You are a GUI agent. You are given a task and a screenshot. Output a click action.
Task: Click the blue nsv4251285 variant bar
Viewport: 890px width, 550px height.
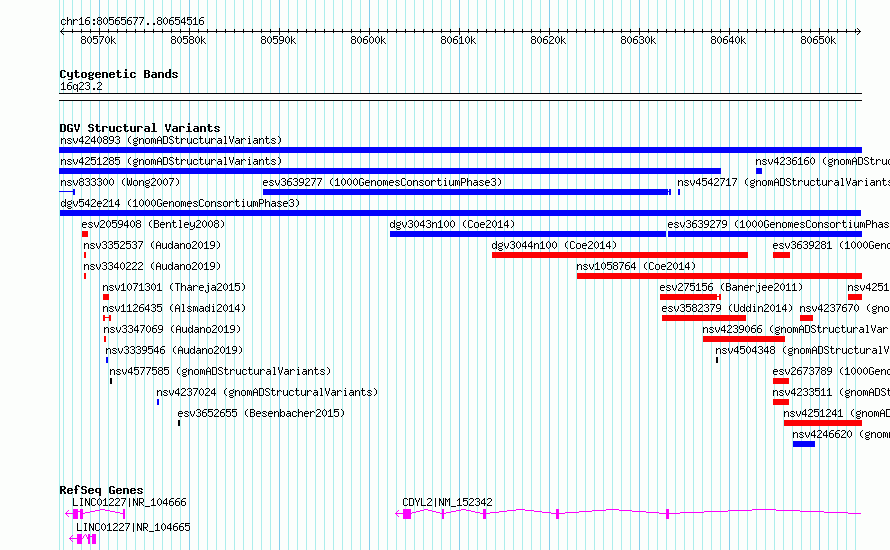click(x=390, y=171)
